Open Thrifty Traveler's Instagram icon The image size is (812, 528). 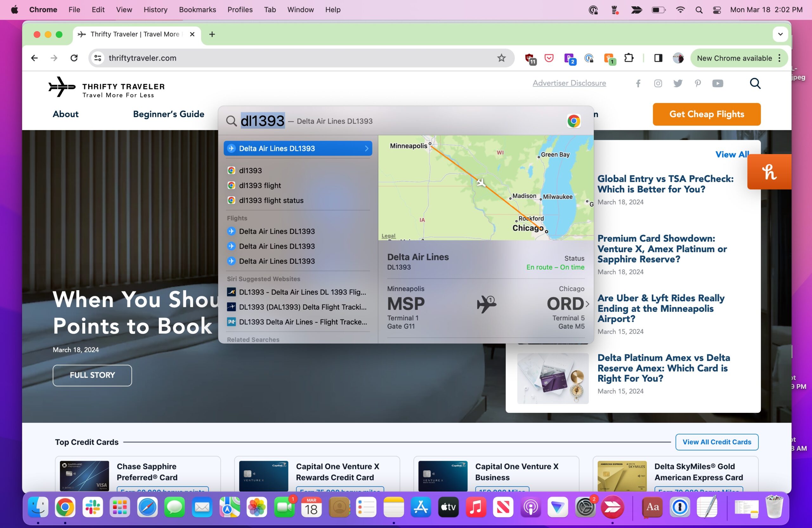[658, 83]
